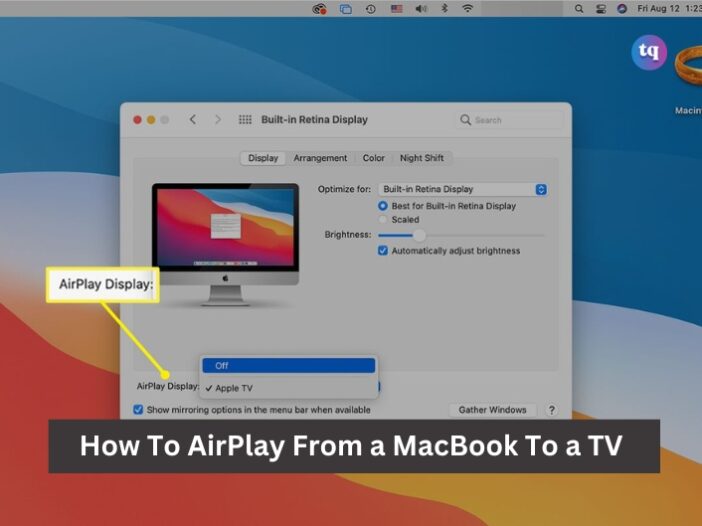Switch to the Night Shift tab
The image size is (702, 526).
click(422, 158)
